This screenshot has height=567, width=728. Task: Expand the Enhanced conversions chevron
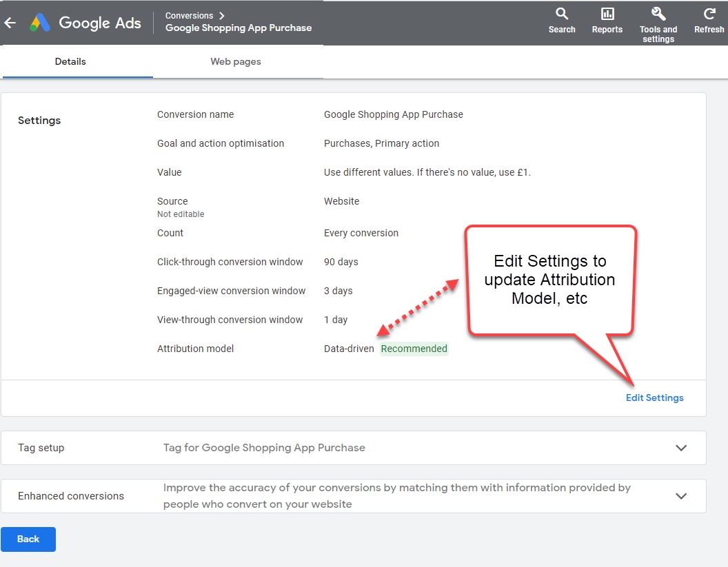tap(681, 496)
